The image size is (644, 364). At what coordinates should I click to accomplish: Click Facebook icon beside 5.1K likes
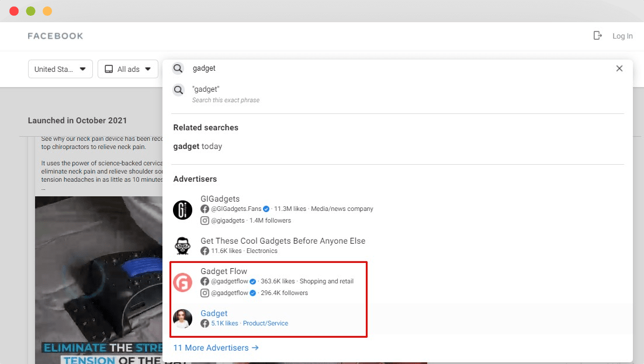(x=205, y=323)
